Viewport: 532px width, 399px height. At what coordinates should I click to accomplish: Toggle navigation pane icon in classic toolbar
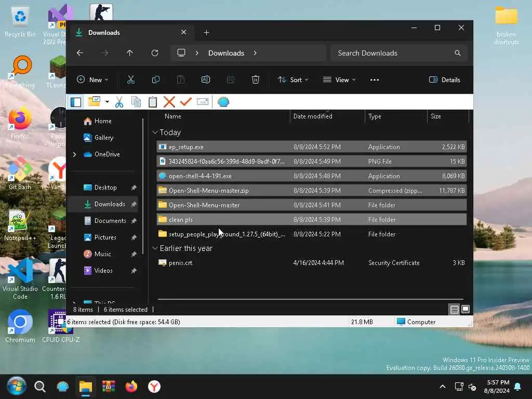click(76, 102)
